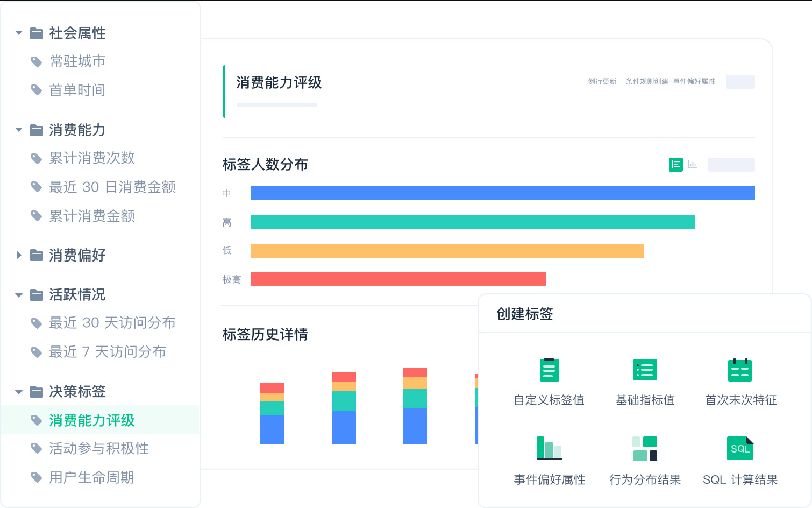
Task: Click the 自定义标签值 clipboard icon
Action: (549, 370)
